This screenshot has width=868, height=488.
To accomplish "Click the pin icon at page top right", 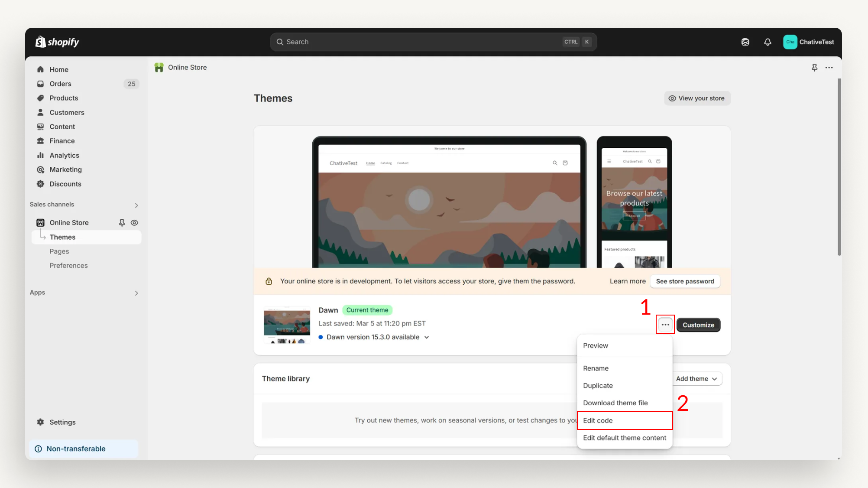I will click(x=814, y=68).
